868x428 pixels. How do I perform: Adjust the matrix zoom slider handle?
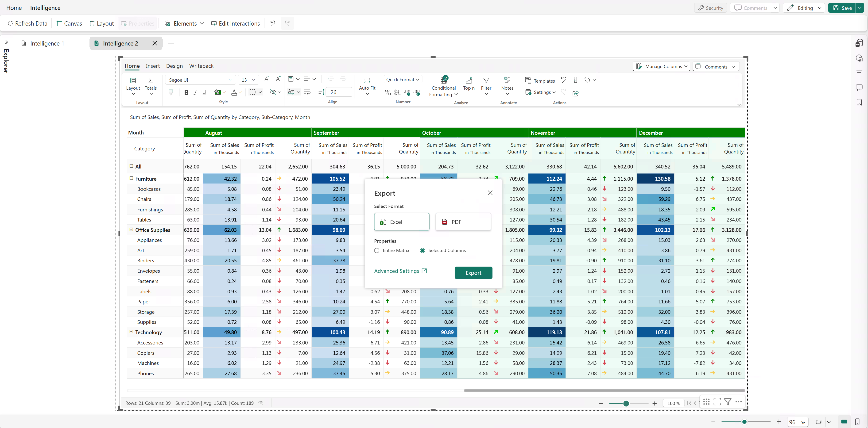click(626, 403)
